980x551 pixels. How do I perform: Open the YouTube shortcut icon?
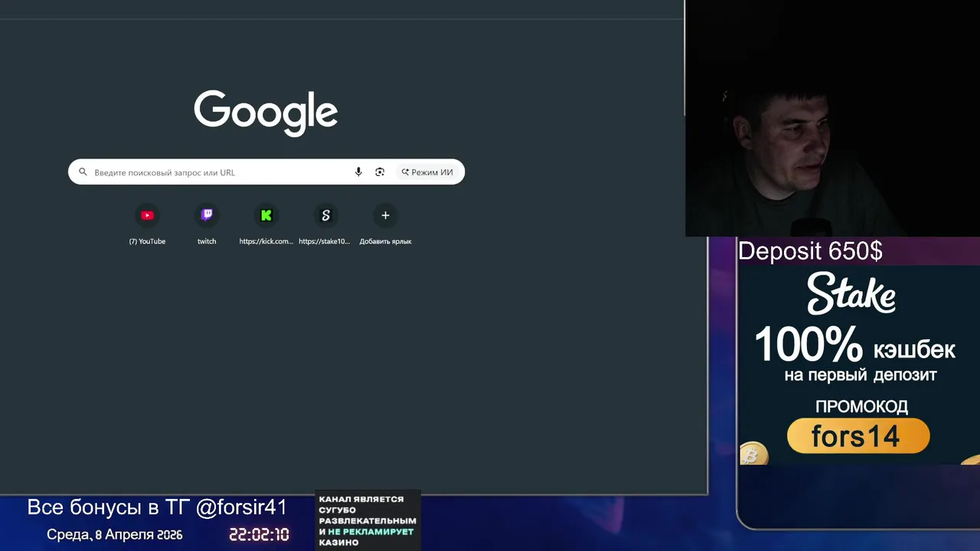[x=147, y=216]
